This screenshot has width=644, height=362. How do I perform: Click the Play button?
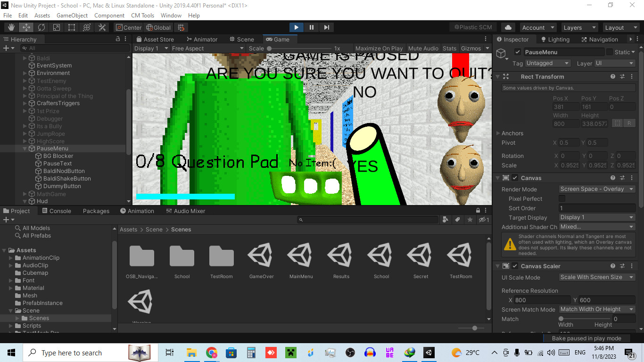(x=296, y=27)
